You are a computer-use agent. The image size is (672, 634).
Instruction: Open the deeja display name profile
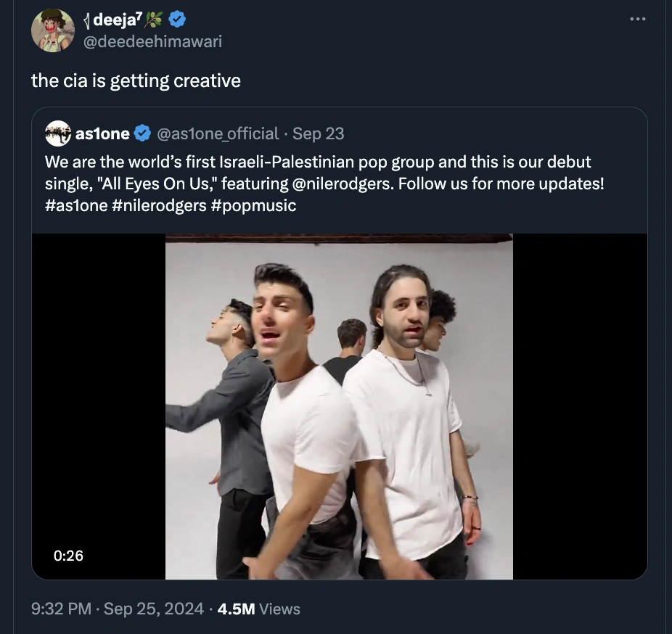click(115, 21)
